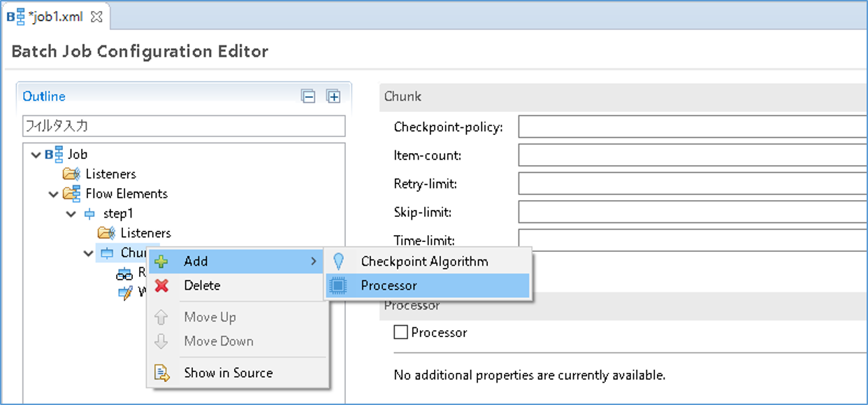Click the Collapse All icon in Outline
Viewport: 868px width, 405px height.
click(308, 97)
